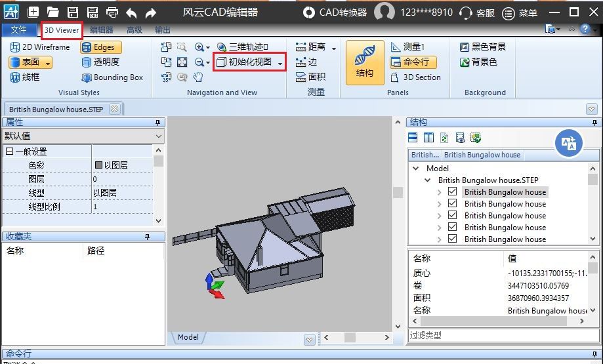Switch to the 输出 tab
The height and width of the screenshot is (364, 603).
coord(162,30)
